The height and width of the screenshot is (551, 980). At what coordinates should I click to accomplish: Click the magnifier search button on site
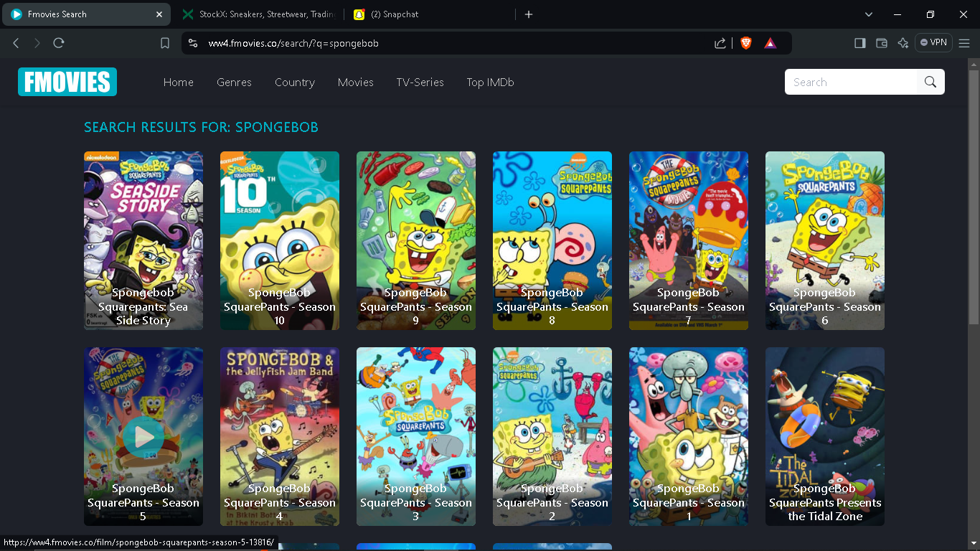pos(930,82)
